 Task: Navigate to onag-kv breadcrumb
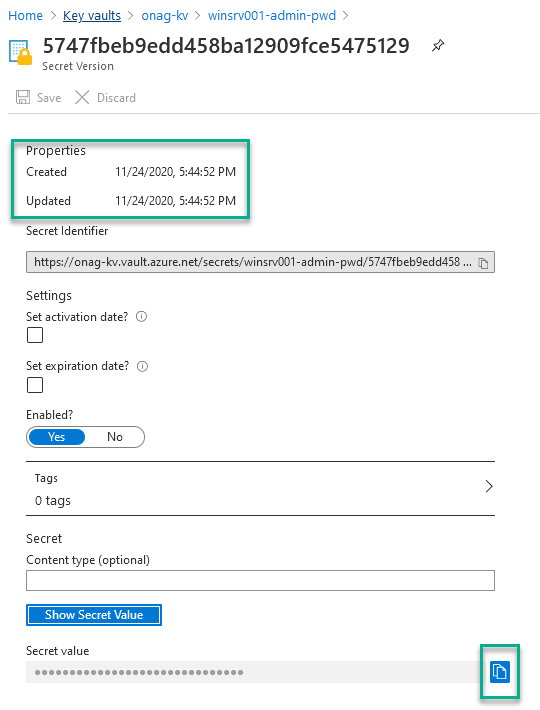(x=165, y=15)
